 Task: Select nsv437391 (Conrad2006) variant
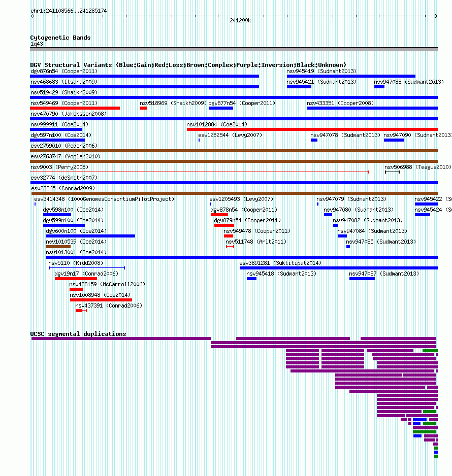click(109, 305)
